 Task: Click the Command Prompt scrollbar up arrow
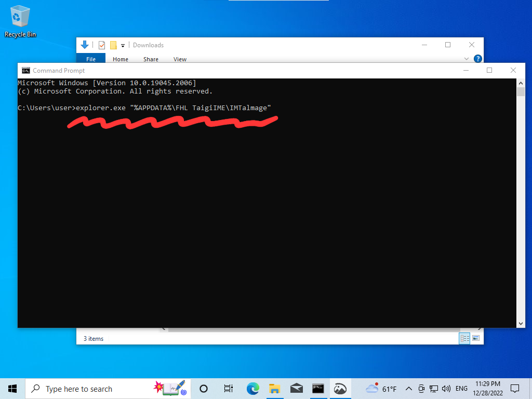click(521, 83)
